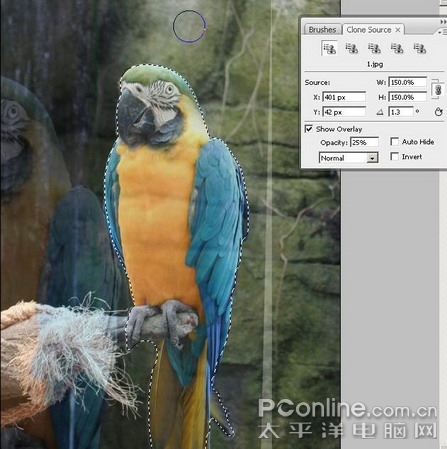The image size is (447, 449).
Task: Click the W scale percentage field
Action: [x=407, y=82]
